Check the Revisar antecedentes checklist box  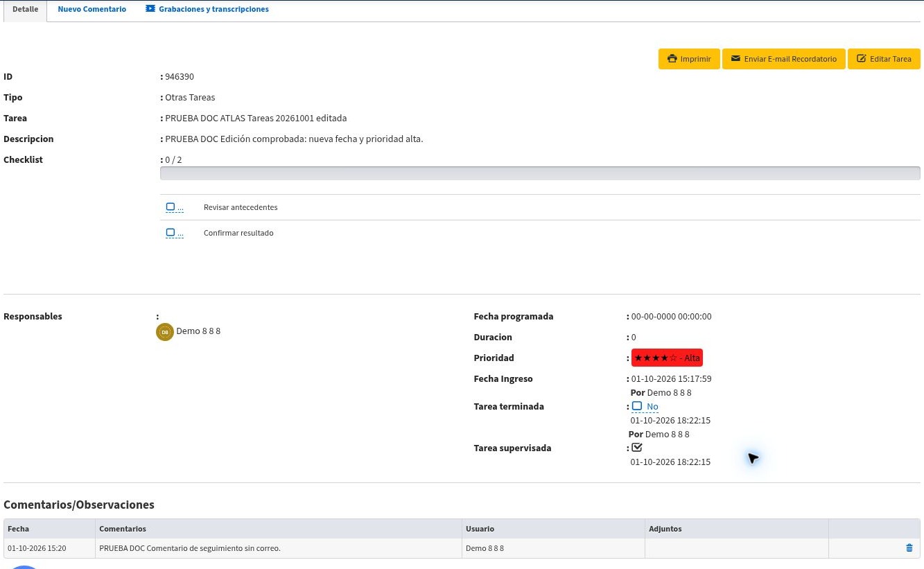[171, 207]
